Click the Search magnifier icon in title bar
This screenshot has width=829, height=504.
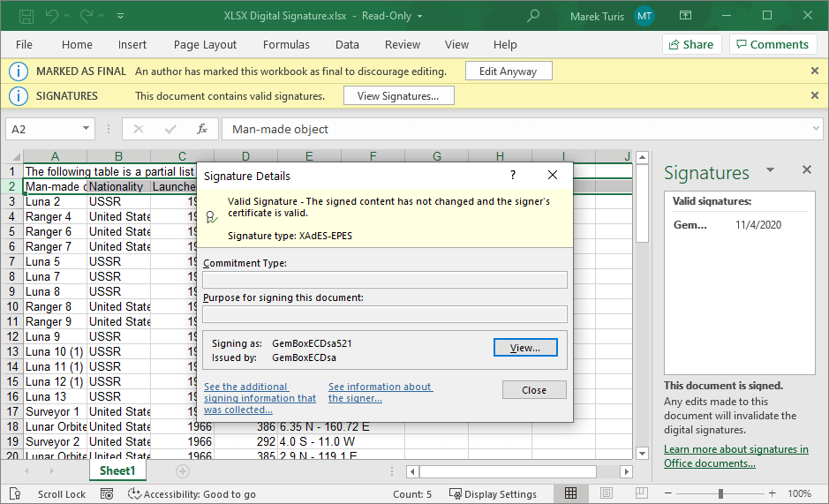click(x=533, y=16)
